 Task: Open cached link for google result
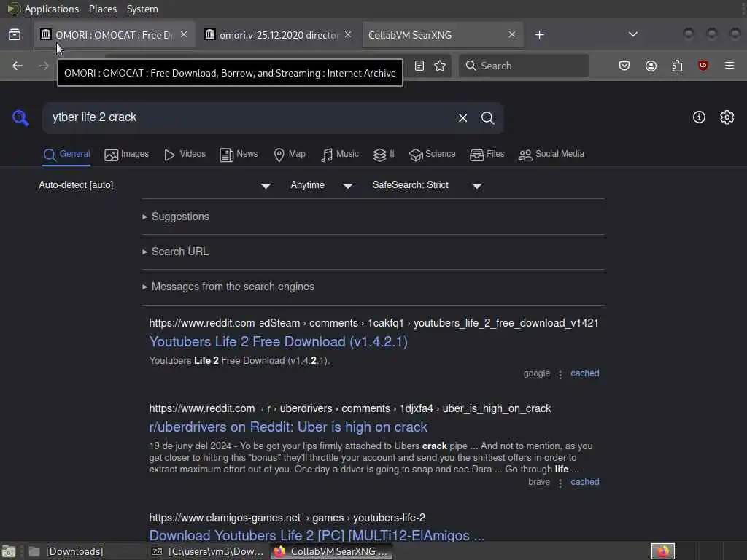pos(584,373)
